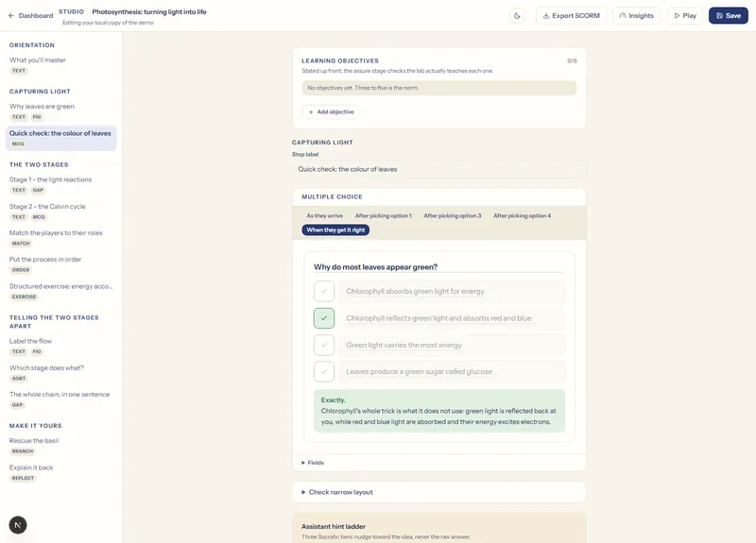Open 'Why leaves are green' step

click(60, 110)
